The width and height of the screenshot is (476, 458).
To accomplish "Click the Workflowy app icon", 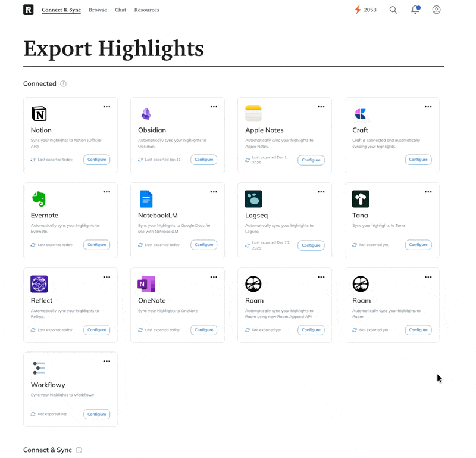I will [x=39, y=368].
